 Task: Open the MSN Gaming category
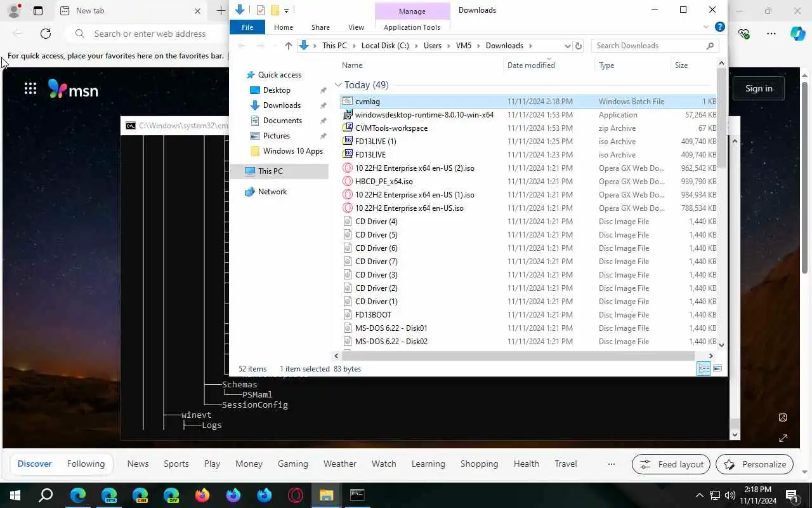pyautogui.click(x=292, y=464)
